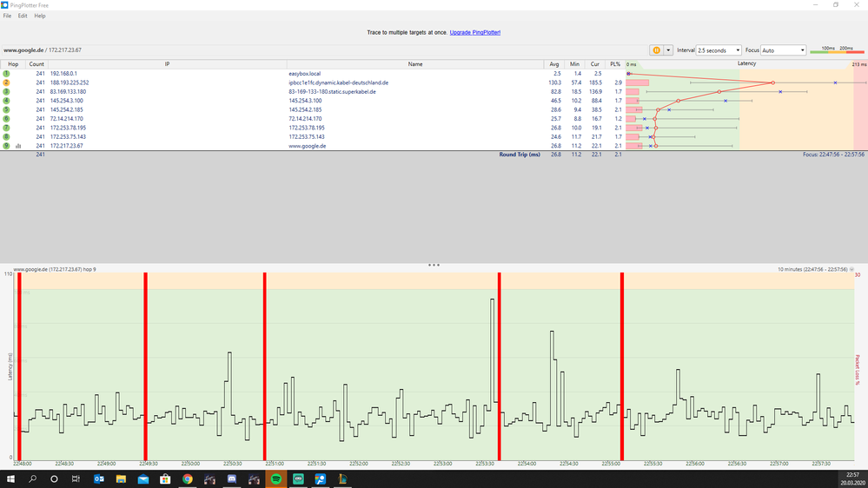
Task: Open Windows search from the taskbar
Action: (x=32, y=479)
